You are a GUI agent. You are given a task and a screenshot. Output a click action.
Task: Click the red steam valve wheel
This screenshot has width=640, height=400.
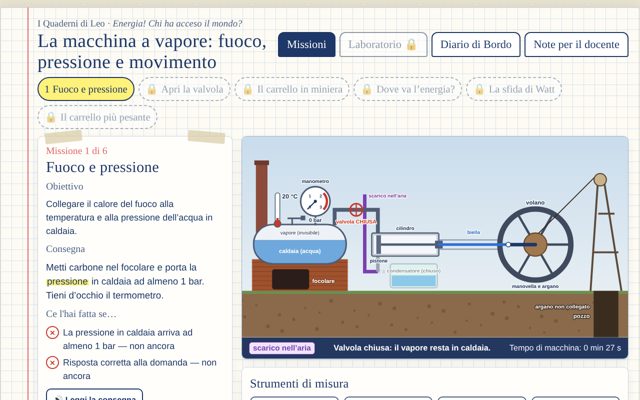click(356, 210)
